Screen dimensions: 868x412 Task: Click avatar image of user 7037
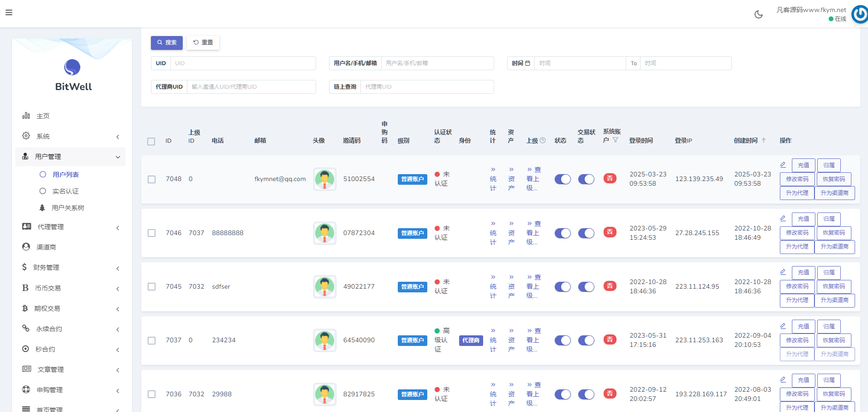325,340
